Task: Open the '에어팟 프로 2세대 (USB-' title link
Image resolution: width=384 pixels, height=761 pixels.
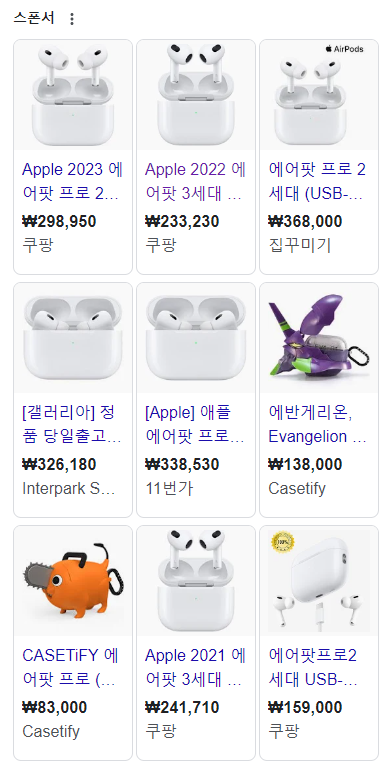Action: pyautogui.click(x=317, y=182)
